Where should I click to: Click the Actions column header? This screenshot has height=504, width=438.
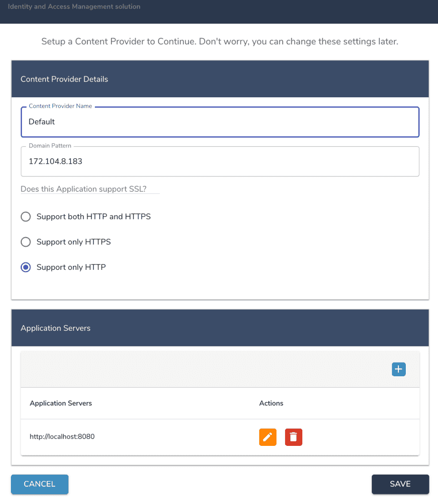(x=271, y=403)
